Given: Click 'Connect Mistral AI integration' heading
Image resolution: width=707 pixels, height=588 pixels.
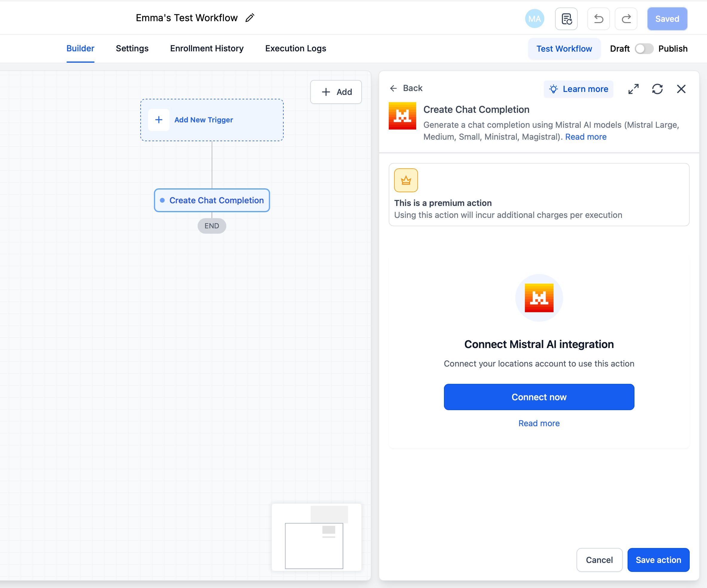Looking at the screenshot, I should coord(539,344).
